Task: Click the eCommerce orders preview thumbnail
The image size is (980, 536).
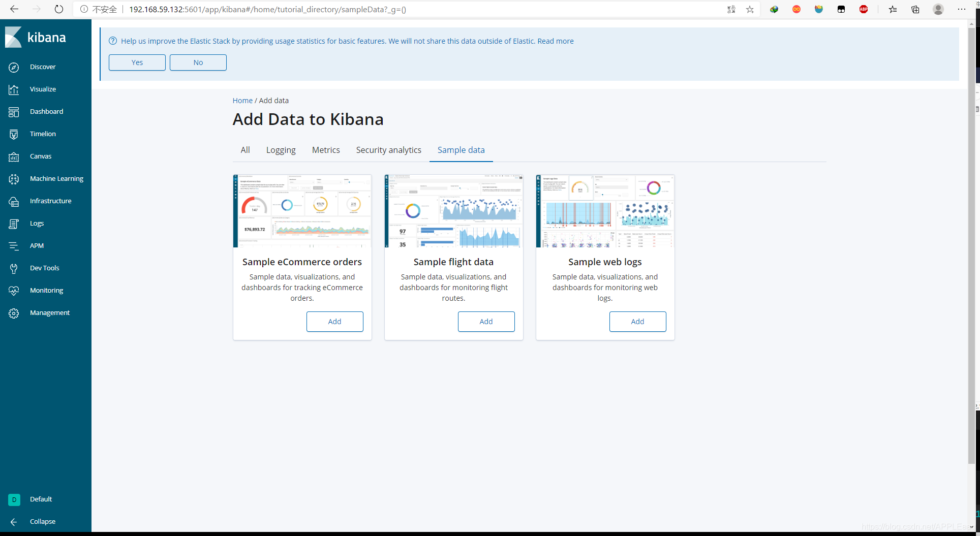Action: pos(302,211)
